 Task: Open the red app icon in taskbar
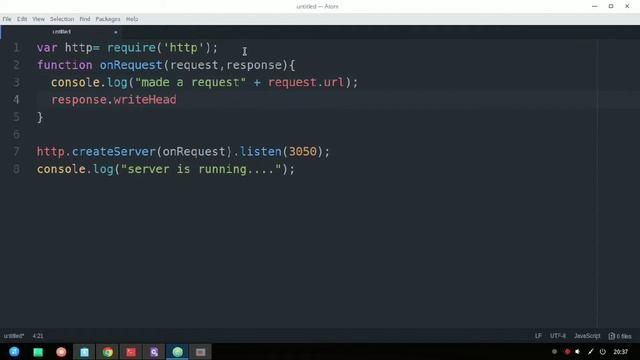pos(131,352)
